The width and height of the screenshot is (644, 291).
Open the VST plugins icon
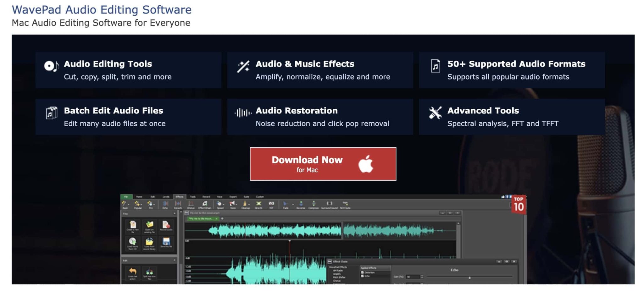(x=271, y=205)
